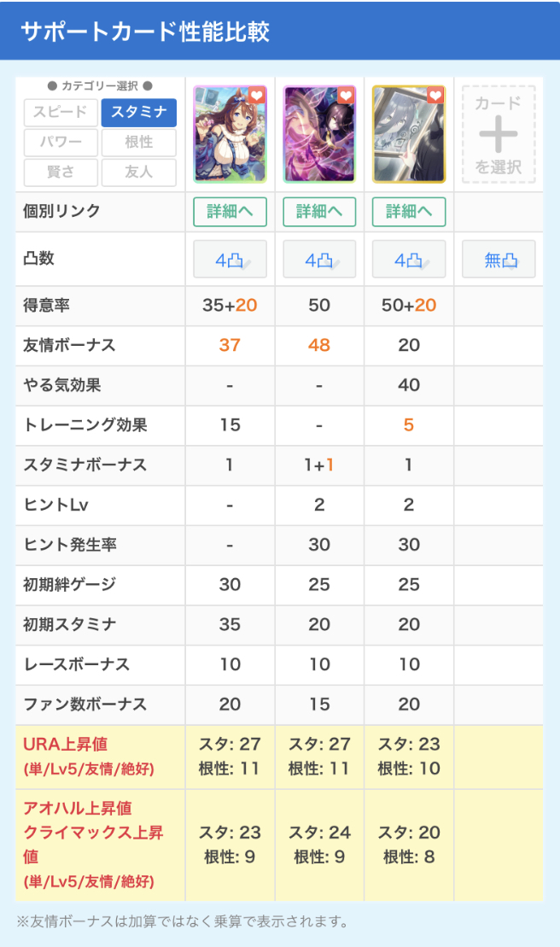
Task: Click 詳細へ for the first card
Action: tap(230, 212)
